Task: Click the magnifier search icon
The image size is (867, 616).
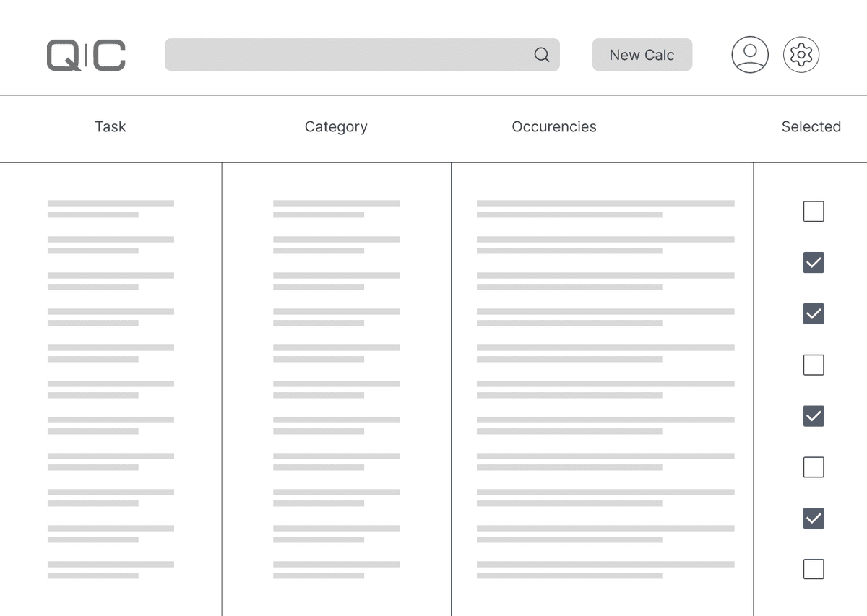Action: [x=542, y=55]
